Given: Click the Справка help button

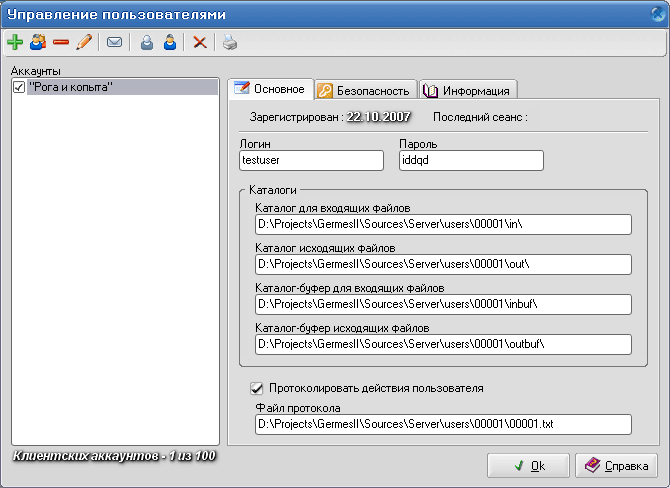Looking at the screenshot, I should click(616, 466).
